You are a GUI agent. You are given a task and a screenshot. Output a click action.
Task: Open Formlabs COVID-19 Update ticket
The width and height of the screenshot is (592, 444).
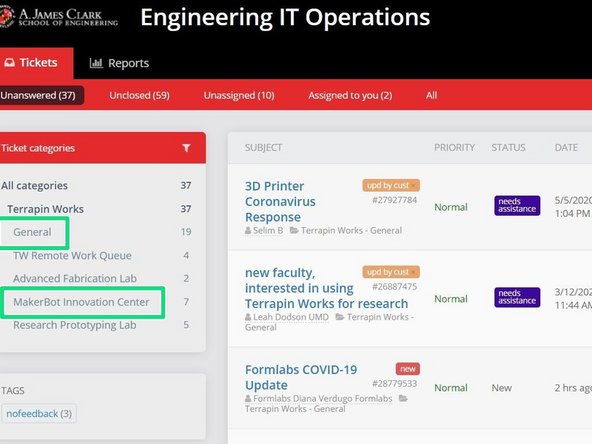pos(301,377)
